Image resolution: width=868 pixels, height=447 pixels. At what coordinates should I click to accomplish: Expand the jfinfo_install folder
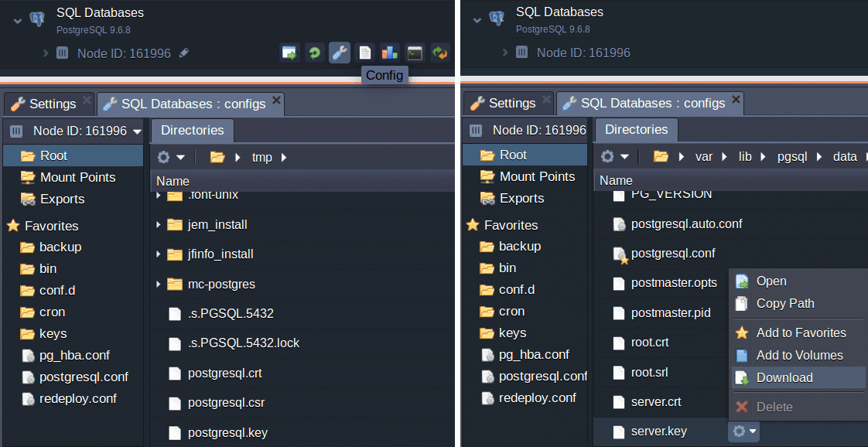(x=159, y=254)
